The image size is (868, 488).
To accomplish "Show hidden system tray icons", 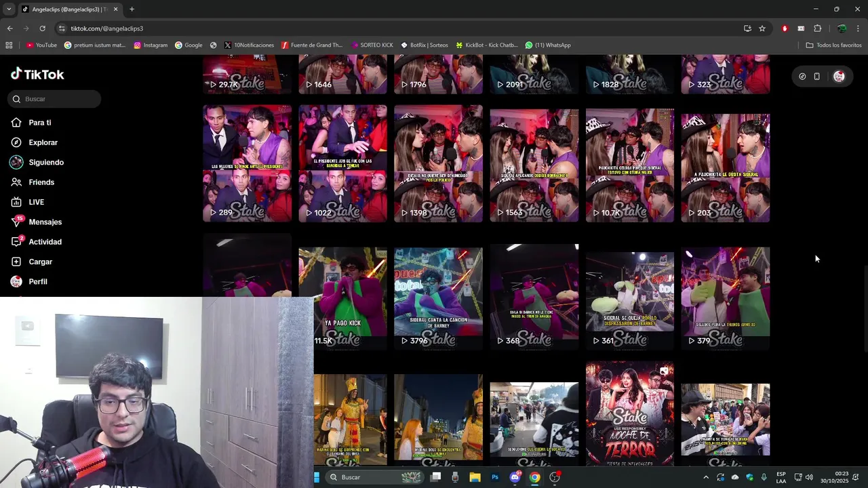I will pos(706,477).
